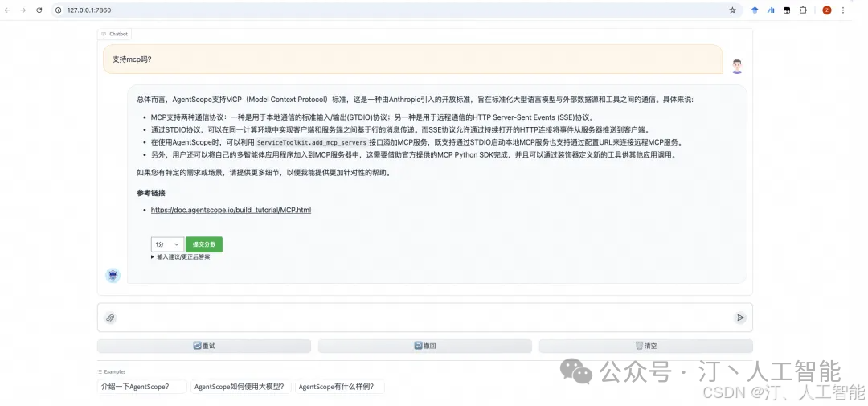
Task: Open the Extensions puzzle-piece menu
Action: [x=803, y=10]
